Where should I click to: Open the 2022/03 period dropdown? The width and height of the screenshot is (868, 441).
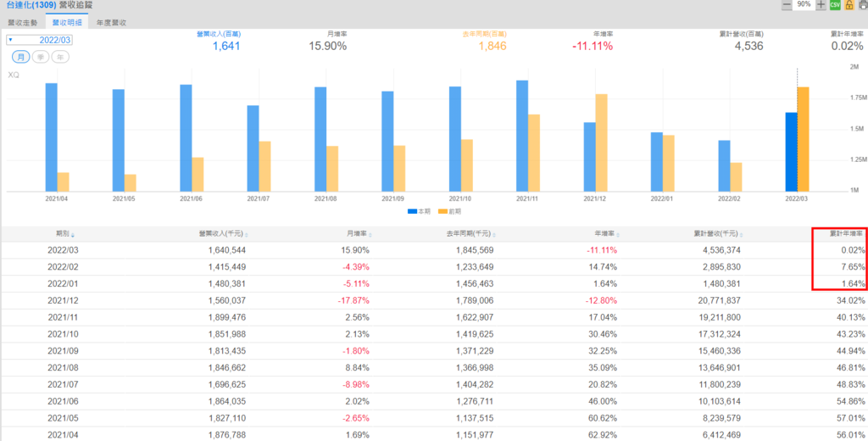[x=39, y=40]
